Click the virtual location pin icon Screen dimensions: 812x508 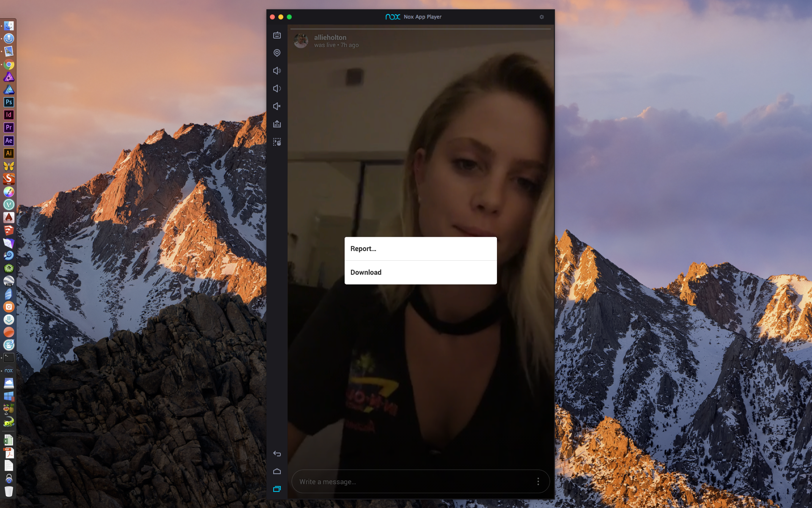[x=277, y=53]
